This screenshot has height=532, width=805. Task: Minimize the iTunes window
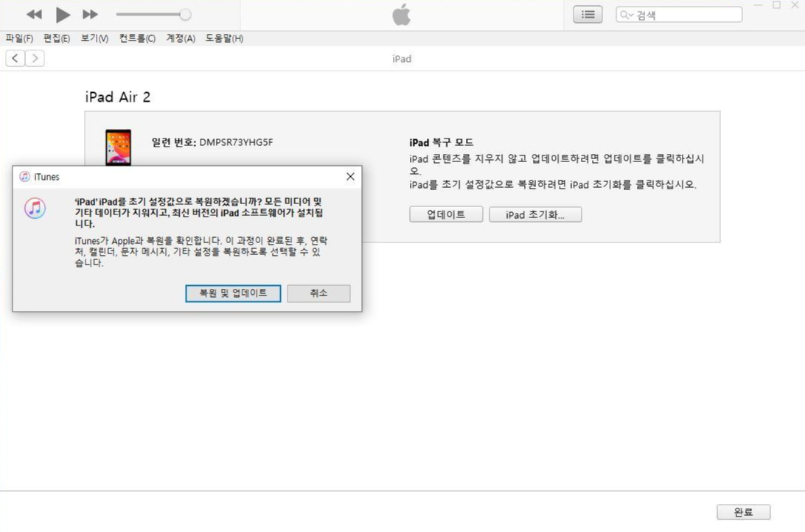(x=759, y=5)
